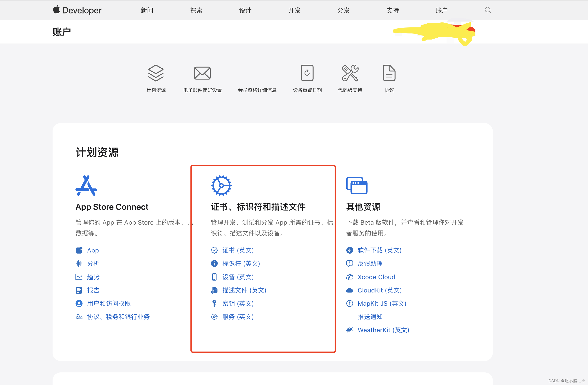Select 开发 in the top navigation

[294, 10]
